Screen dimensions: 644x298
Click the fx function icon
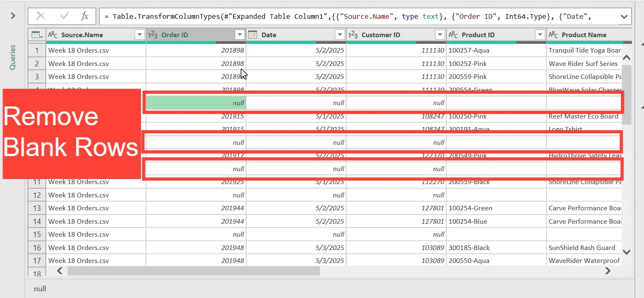click(x=85, y=16)
